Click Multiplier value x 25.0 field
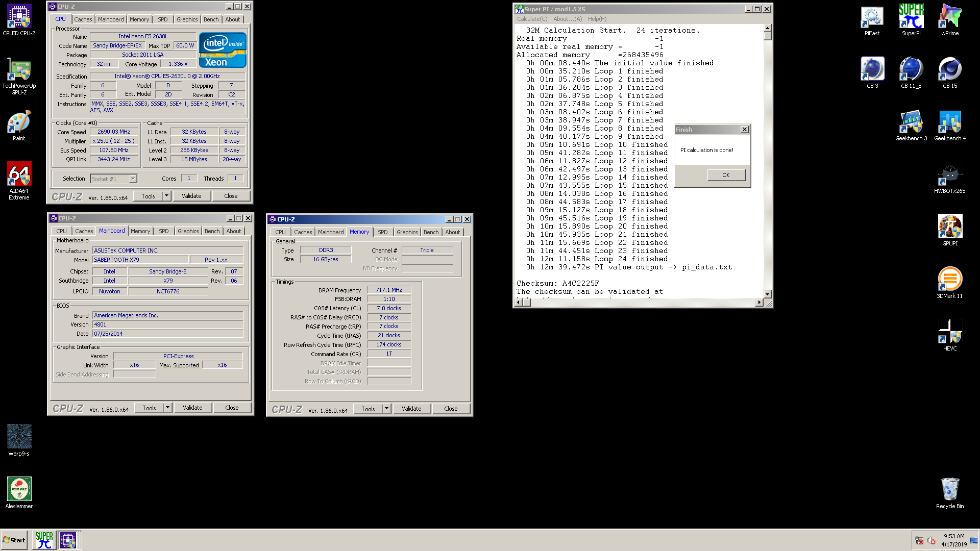This screenshot has width=980, height=551. click(x=114, y=141)
